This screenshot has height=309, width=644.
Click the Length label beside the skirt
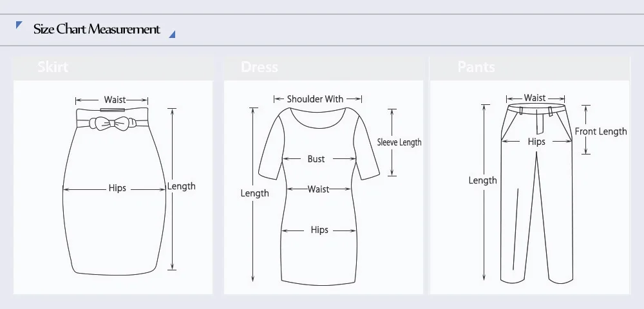181,186
